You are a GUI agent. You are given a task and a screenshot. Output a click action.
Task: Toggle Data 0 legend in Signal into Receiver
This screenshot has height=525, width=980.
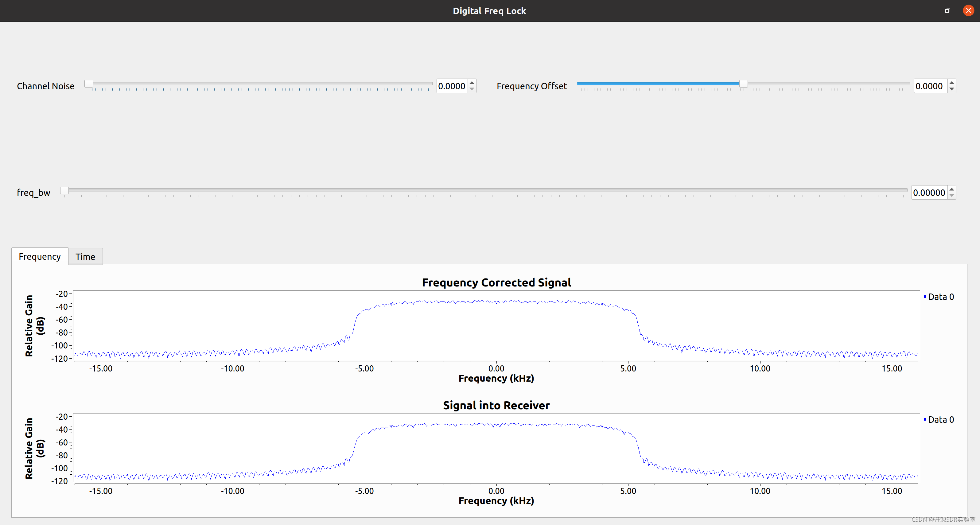click(940, 420)
